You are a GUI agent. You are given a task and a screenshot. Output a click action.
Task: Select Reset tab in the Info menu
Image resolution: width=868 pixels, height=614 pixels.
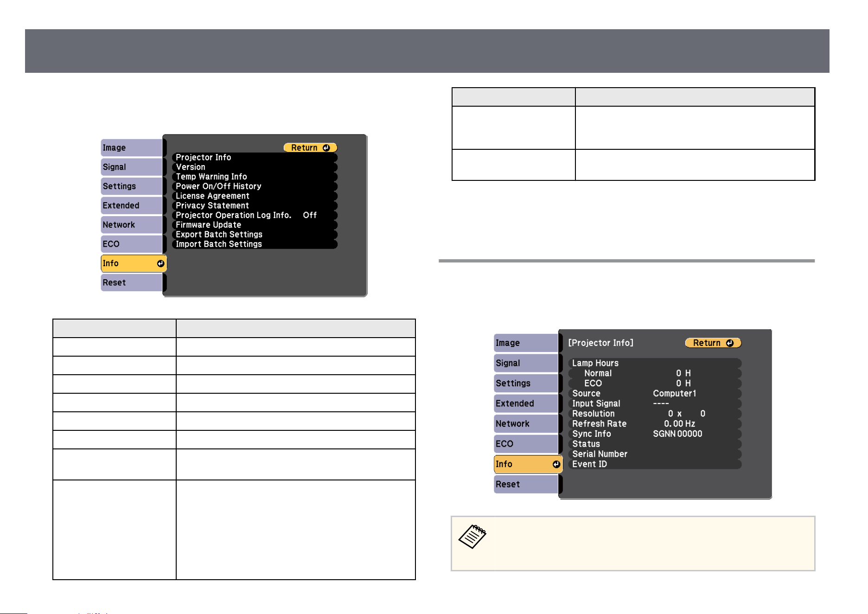[x=132, y=282]
